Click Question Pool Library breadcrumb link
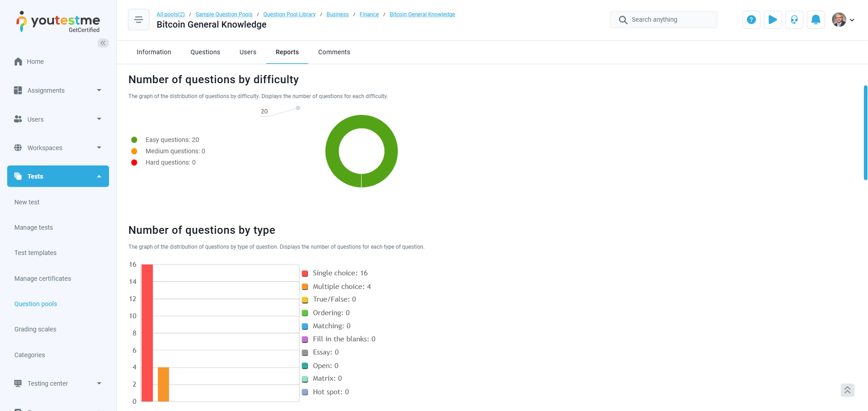The height and width of the screenshot is (411, 868). point(289,14)
